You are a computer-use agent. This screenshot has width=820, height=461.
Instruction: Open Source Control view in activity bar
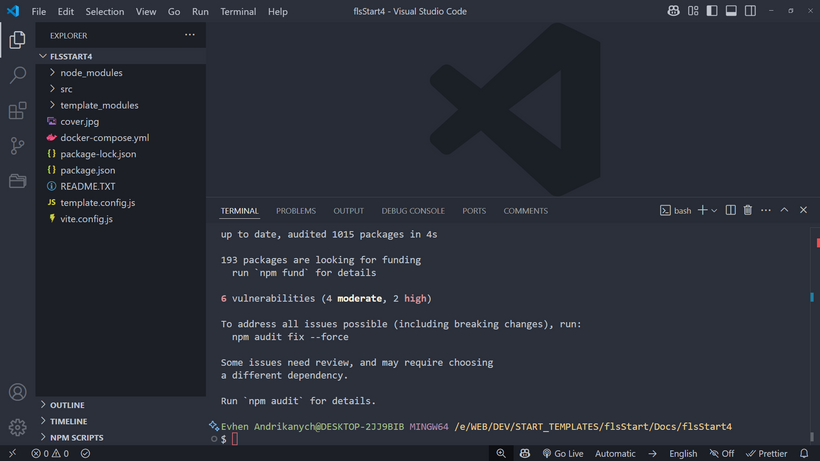(17, 146)
